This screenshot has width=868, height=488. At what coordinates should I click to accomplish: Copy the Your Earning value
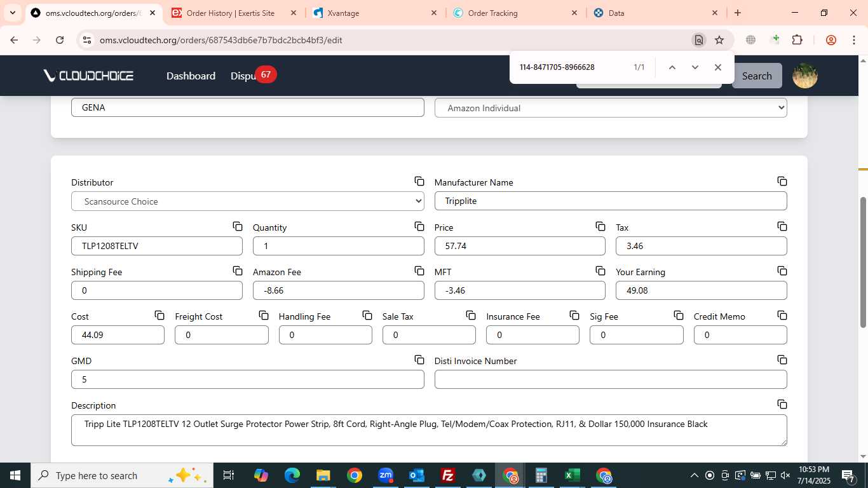[x=782, y=271]
